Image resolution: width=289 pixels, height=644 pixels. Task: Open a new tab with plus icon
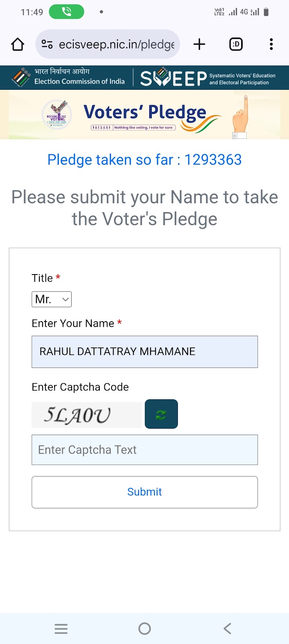coord(199,44)
